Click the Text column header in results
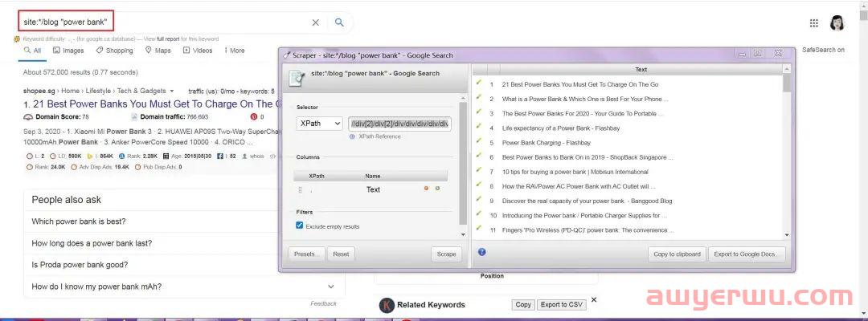This screenshot has height=321, width=868. [641, 70]
